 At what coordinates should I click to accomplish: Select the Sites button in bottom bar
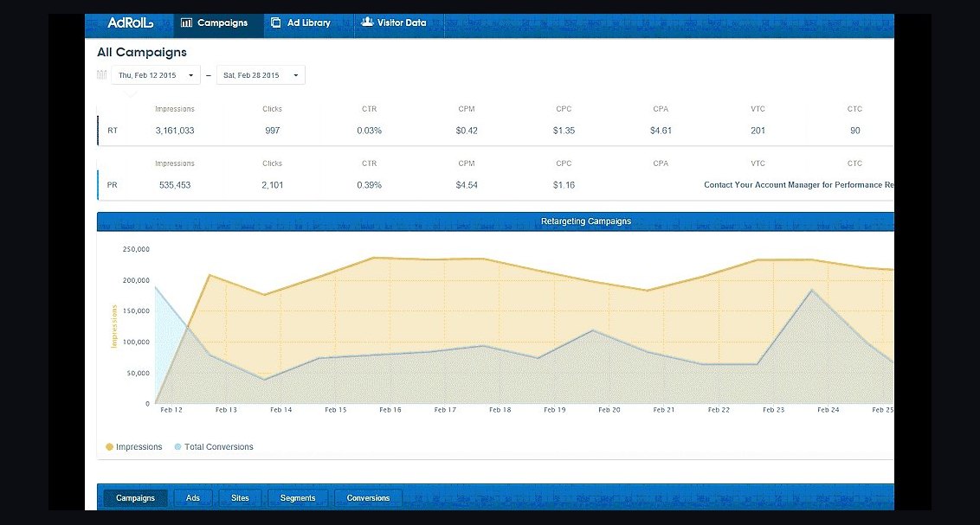[240, 498]
